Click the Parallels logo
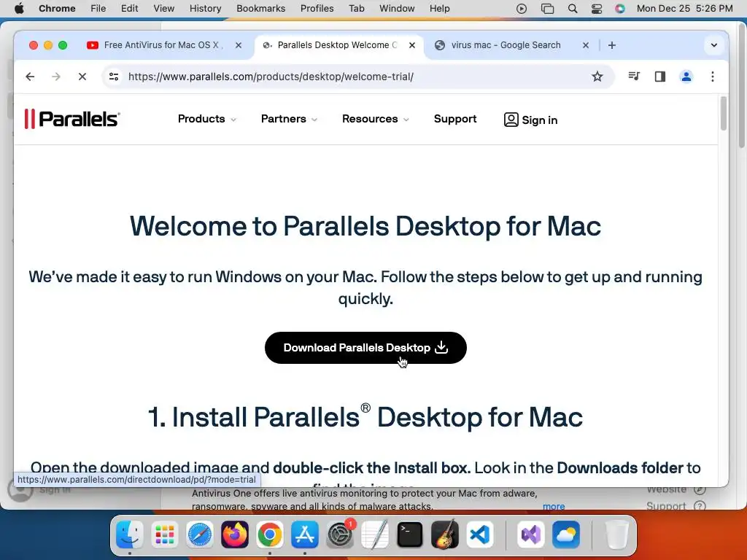 coord(72,119)
